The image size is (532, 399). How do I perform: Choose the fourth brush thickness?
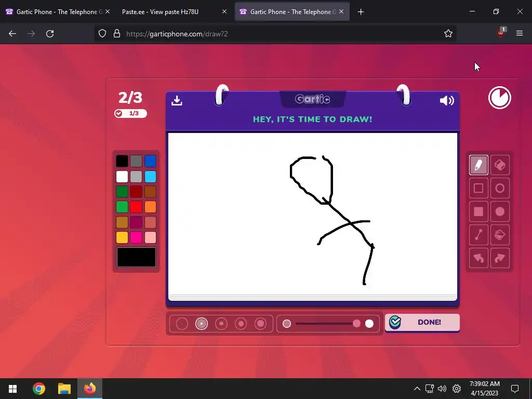(x=241, y=324)
